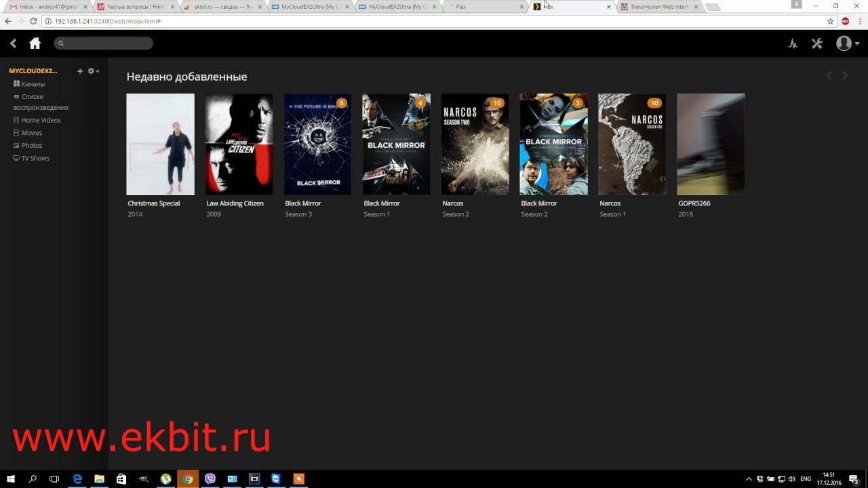Open Narcos Season One map poster
Image resolution: width=868 pixels, height=488 pixels.
click(632, 144)
